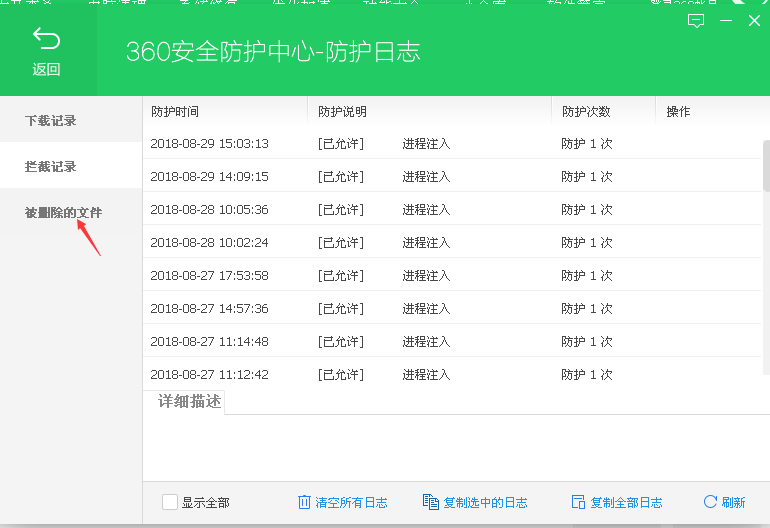The width and height of the screenshot is (770, 528).
Task: Click the refresh circular arrow icon
Action: tap(710, 502)
